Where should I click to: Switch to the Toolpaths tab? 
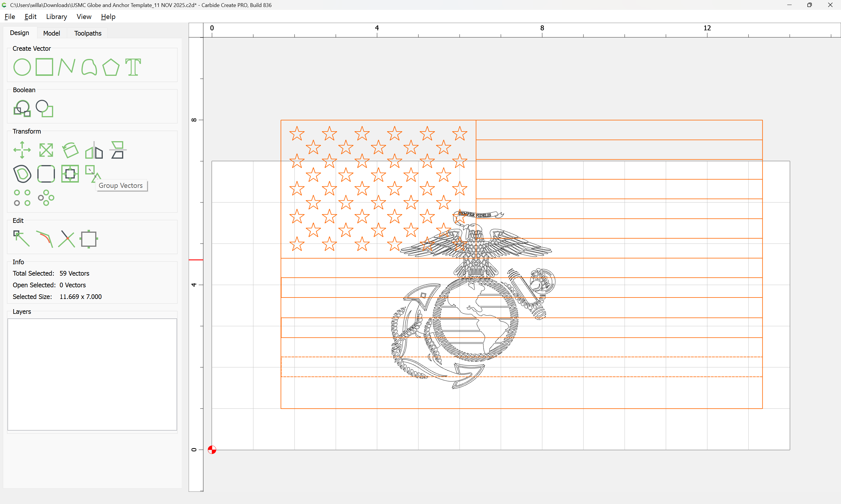(x=88, y=33)
